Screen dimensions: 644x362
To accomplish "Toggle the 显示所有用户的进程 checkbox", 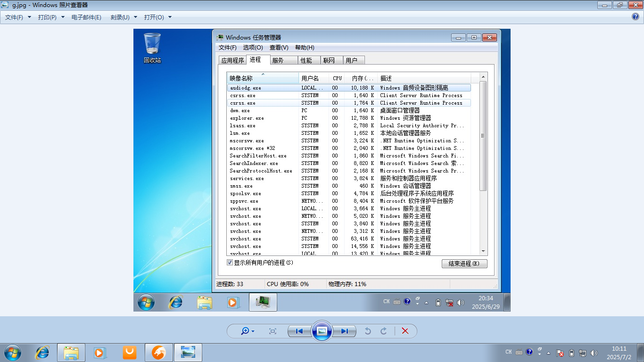I will click(230, 263).
